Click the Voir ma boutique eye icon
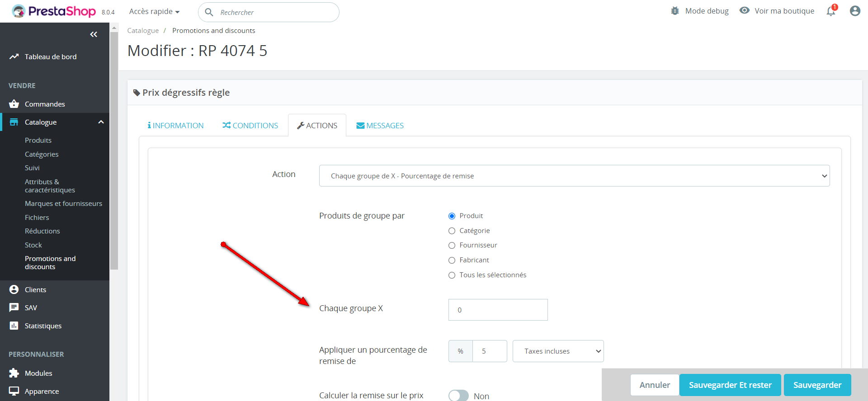 [x=744, y=10]
